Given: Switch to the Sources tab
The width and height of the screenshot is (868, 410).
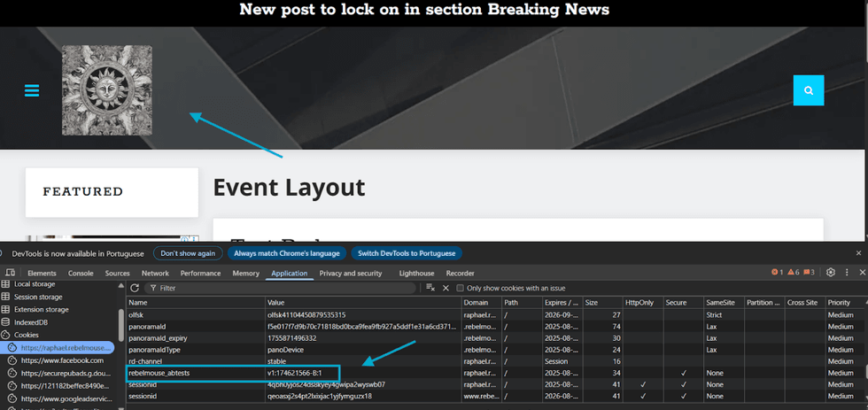Looking at the screenshot, I should (117, 274).
